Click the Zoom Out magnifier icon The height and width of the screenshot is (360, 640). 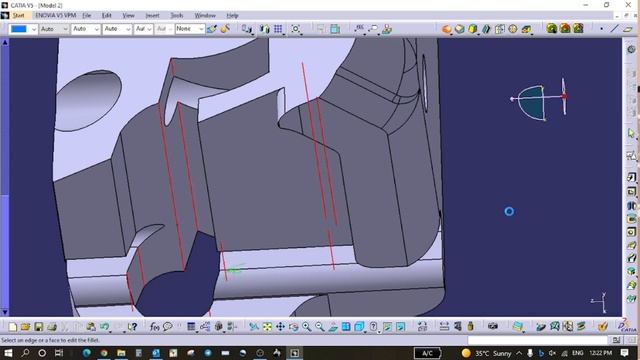click(320, 327)
